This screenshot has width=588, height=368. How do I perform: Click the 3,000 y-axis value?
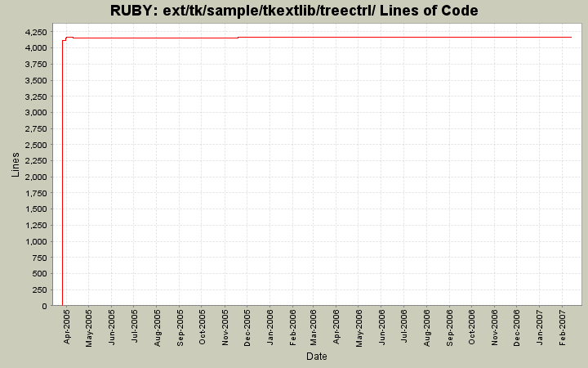(x=36, y=113)
